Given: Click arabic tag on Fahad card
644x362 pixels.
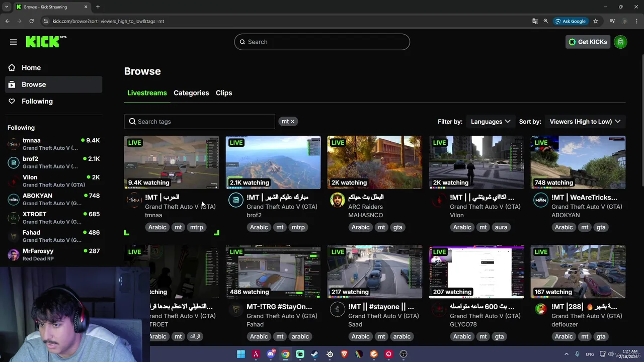Looking at the screenshot, I should tap(300, 336).
